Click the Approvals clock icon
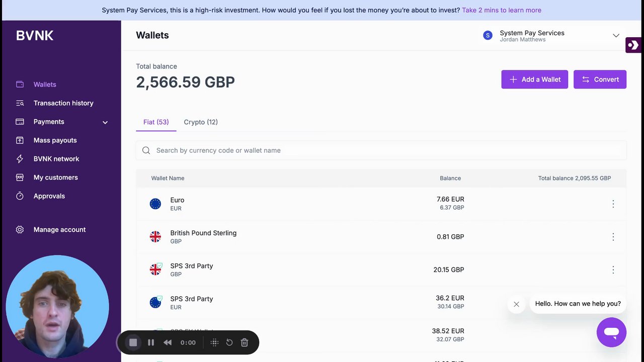644x362 pixels. (x=20, y=196)
